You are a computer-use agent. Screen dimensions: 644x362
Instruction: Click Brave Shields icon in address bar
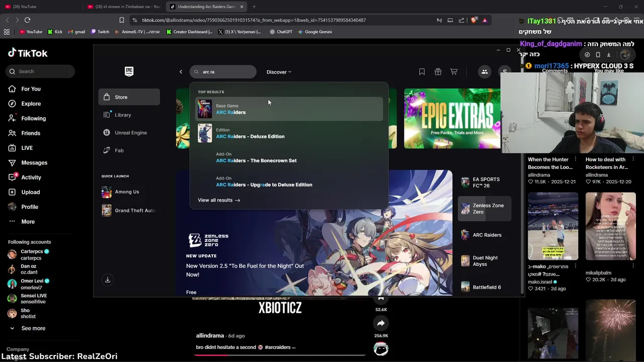[x=473, y=20]
